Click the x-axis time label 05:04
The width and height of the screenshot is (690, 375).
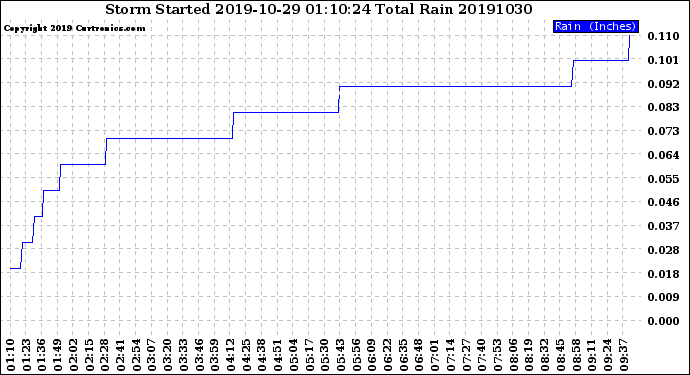294,355
